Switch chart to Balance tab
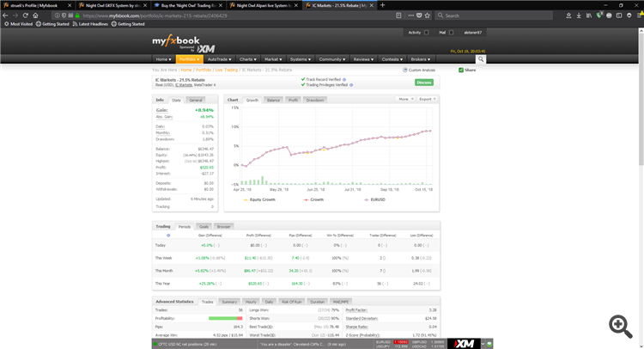Image resolution: width=644 pixels, height=349 pixels. click(273, 100)
